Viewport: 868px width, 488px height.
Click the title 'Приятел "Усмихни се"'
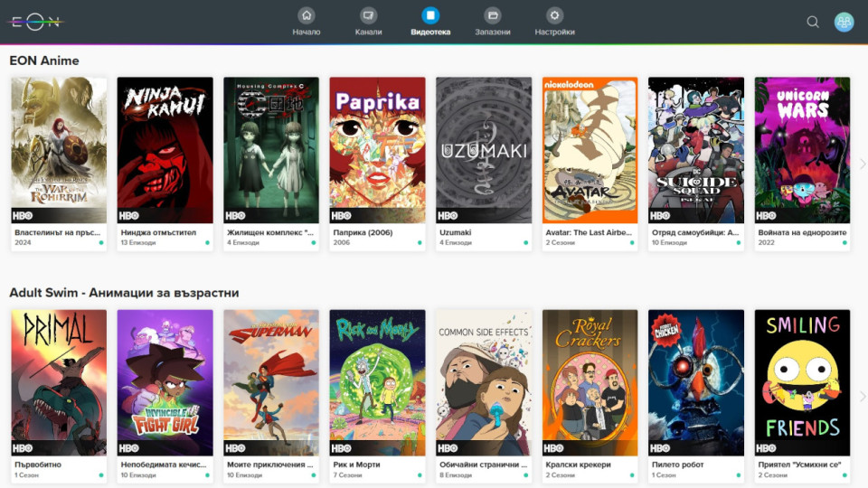click(799, 465)
